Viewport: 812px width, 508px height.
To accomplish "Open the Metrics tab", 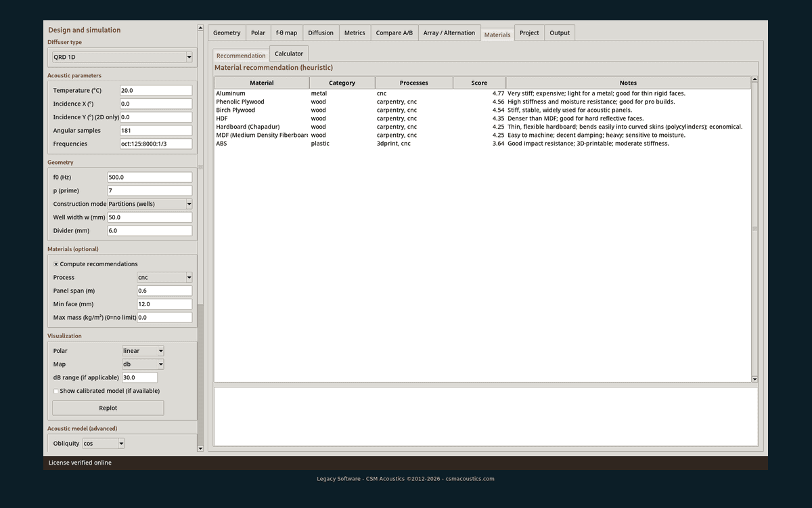I will pyautogui.click(x=355, y=33).
